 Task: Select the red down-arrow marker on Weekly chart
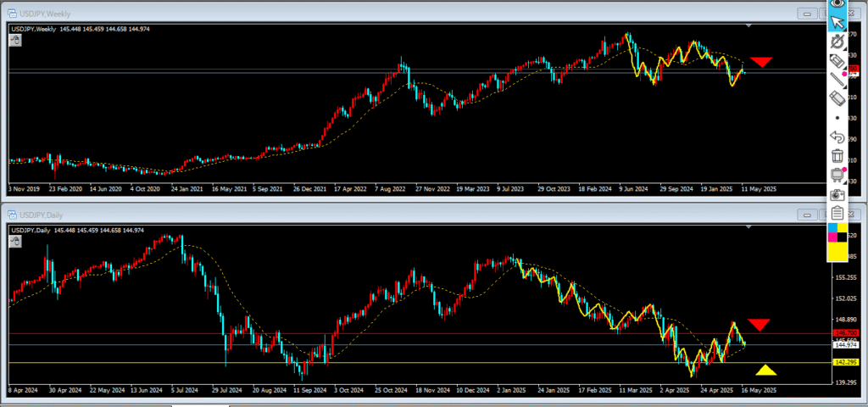761,62
